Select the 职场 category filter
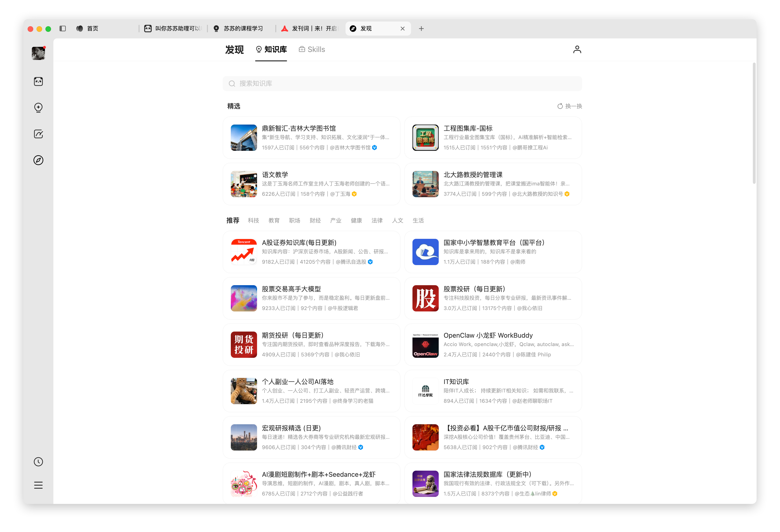Screen dimensions: 780x532 (x=294, y=220)
